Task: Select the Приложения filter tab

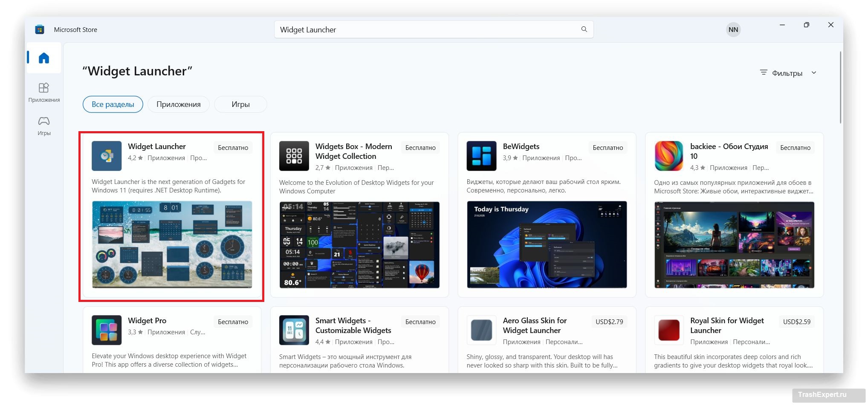Action: (178, 104)
